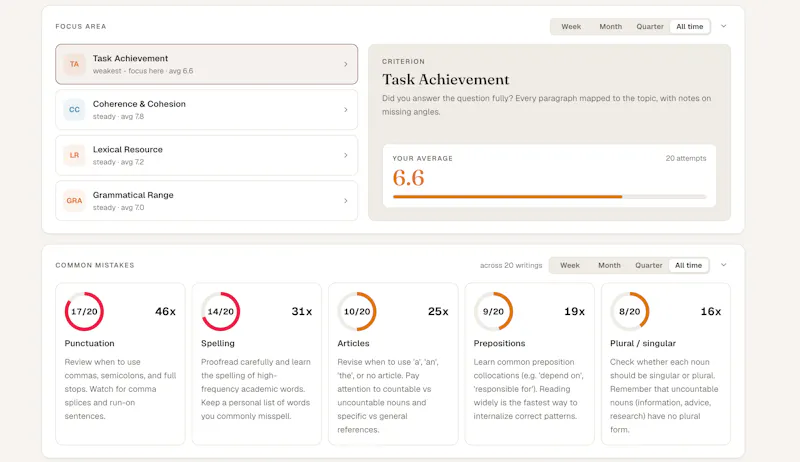
Task: Click the 25x count on Articles
Action: 438,311
